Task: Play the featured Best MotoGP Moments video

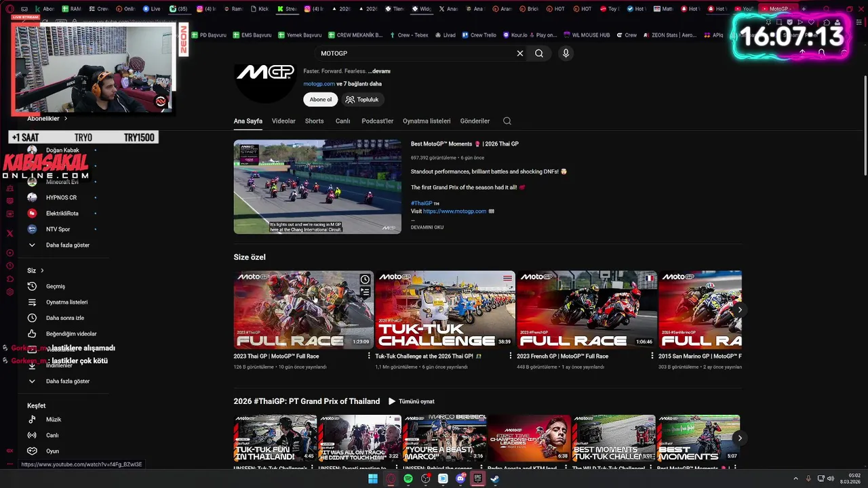Action: 317,187
